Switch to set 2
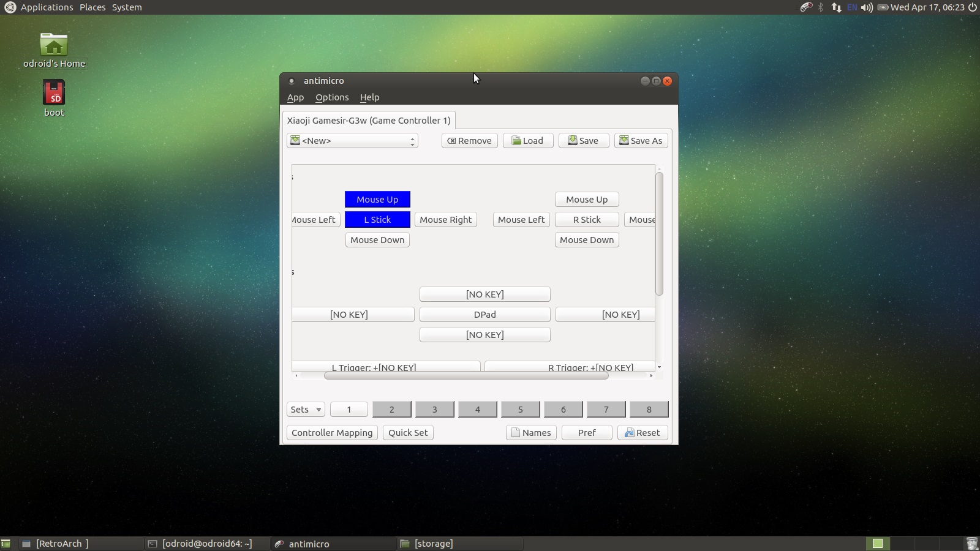980x551 pixels. (x=392, y=410)
